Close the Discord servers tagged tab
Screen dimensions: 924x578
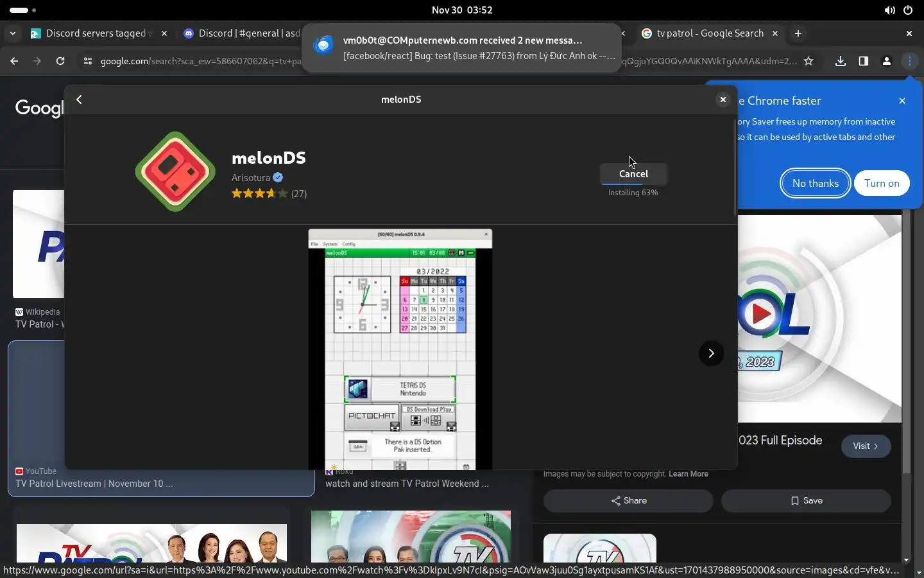click(x=164, y=33)
